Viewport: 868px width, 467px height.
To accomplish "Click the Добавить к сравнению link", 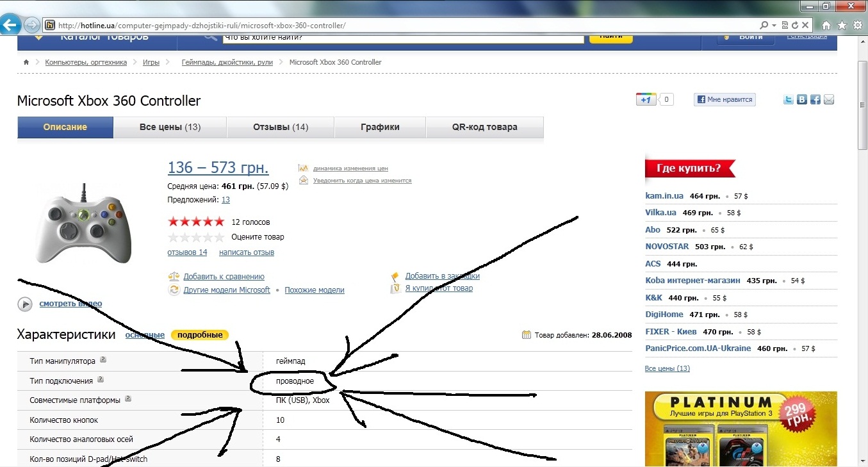I will [224, 277].
